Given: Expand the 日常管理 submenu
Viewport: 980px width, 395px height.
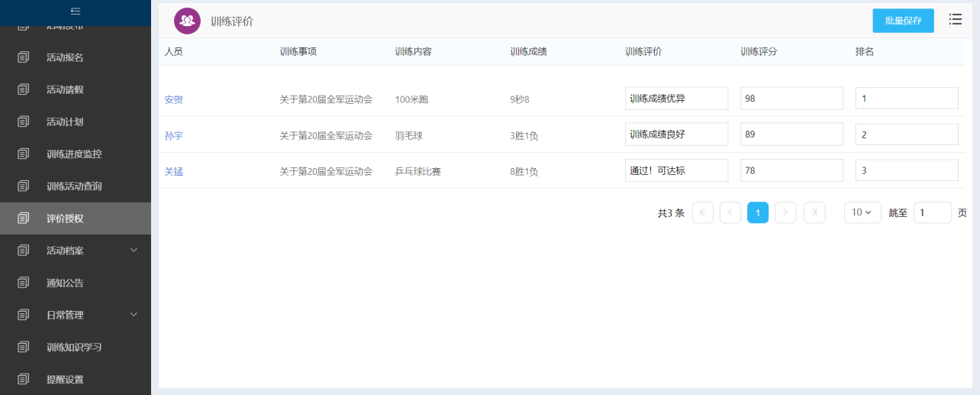Looking at the screenshot, I should (134, 314).
